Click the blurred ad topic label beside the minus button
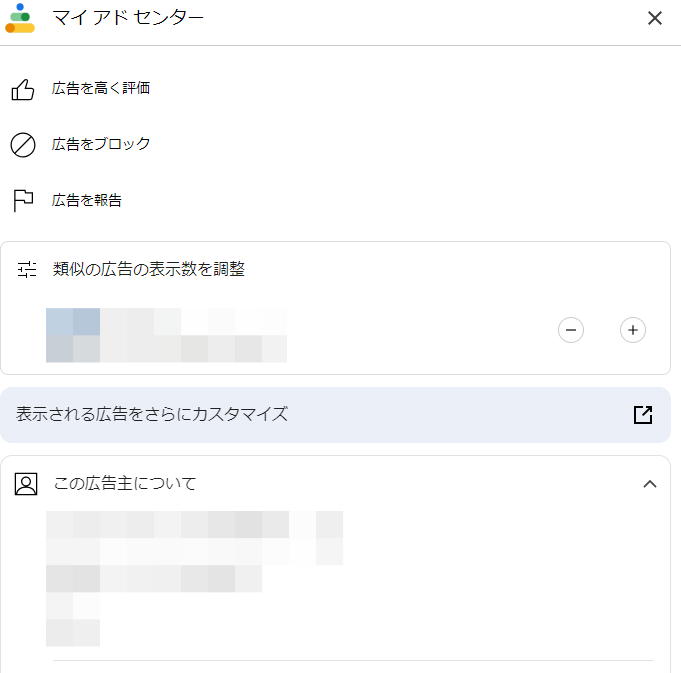Screen dimensions: 681x673 166,335
